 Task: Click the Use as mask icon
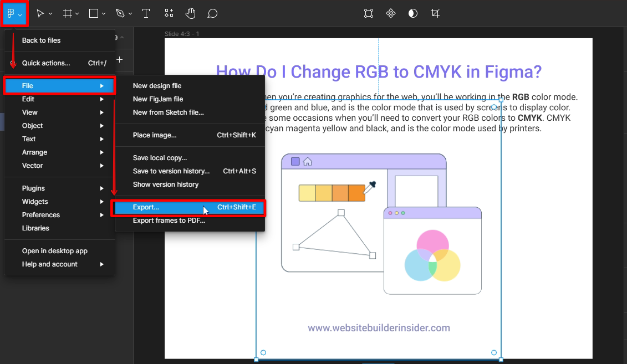point(413,14)
